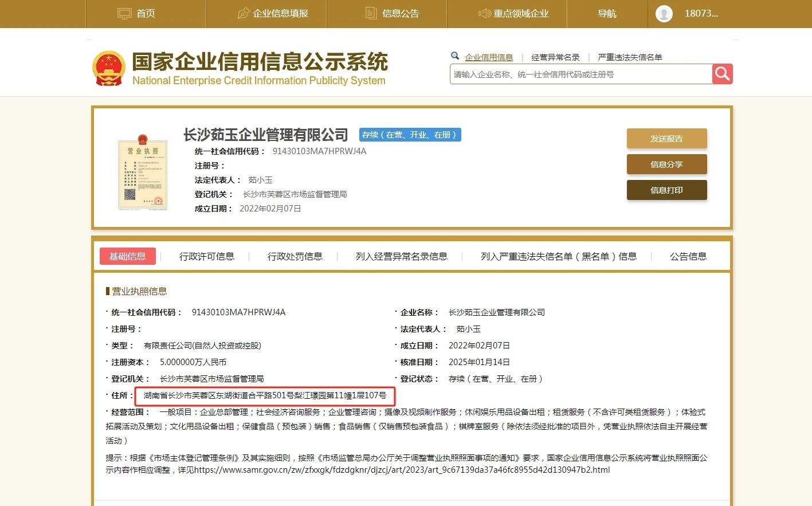The image size is (812, 506).
Task: Click the approval date 2025年01月14日
Action: coord(479,362)
